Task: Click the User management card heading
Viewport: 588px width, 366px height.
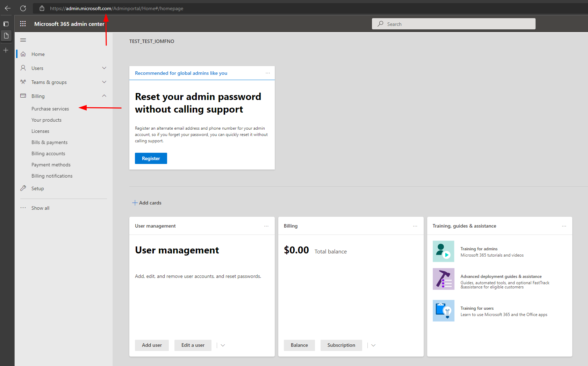Action: point(177,250)
